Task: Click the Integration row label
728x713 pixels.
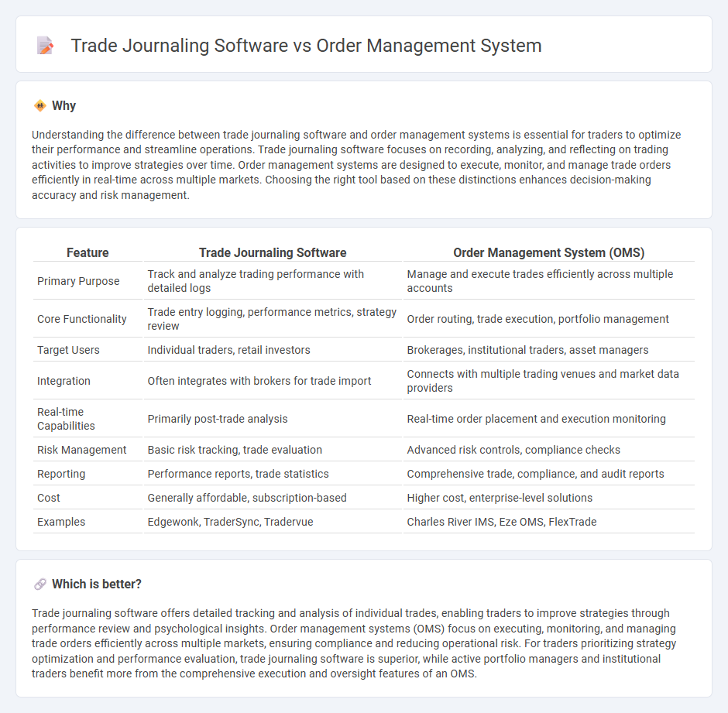Action: (64, 381)
